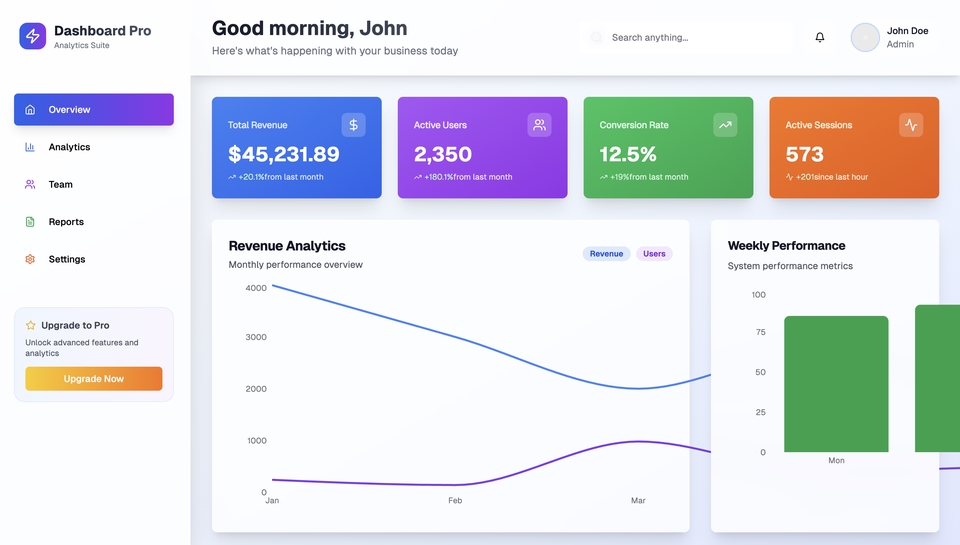Toggle the Revenue series pill in chart
Viewport: 960px width, 545px height.
click(606, 254)
